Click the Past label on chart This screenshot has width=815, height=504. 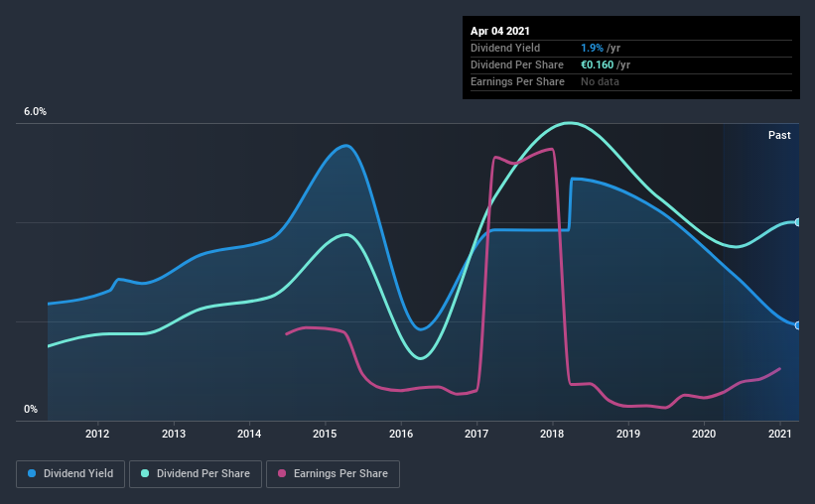[x=779, y=135]
